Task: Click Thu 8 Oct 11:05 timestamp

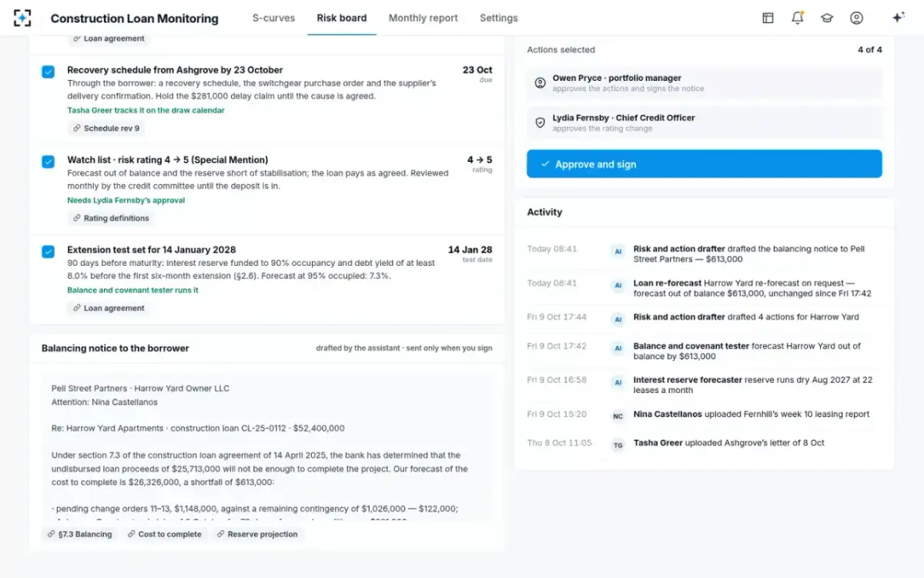Action: click(x=559, y=443)
